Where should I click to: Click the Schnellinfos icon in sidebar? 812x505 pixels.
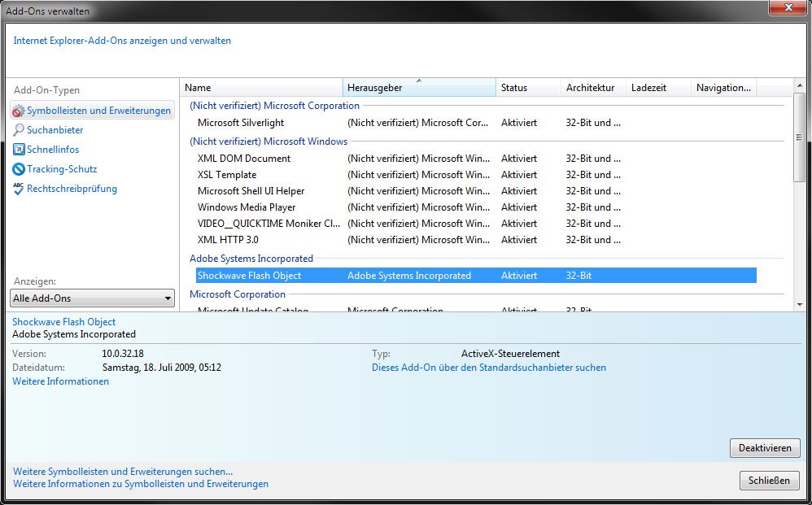pos(19,150)
